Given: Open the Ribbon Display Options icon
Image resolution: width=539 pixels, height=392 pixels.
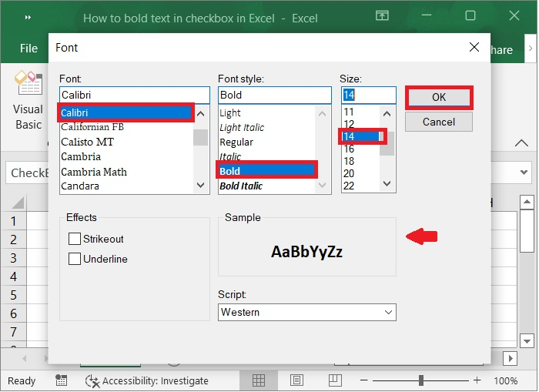Looking at the screenshot, I should [x=382, y=17].
